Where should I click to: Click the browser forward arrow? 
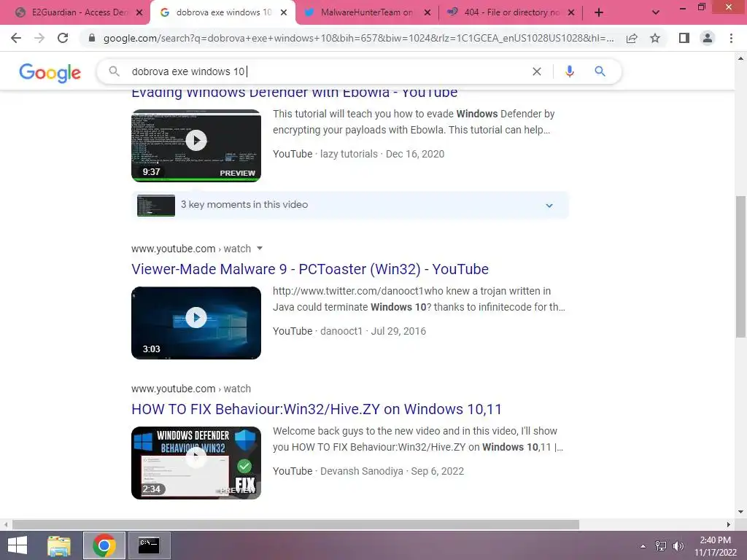point(39,38)
